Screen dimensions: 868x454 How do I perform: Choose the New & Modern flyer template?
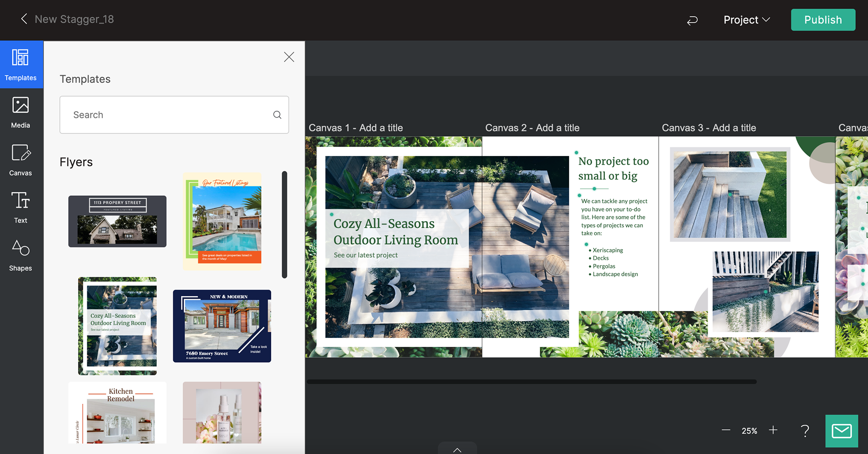(222, 326)
